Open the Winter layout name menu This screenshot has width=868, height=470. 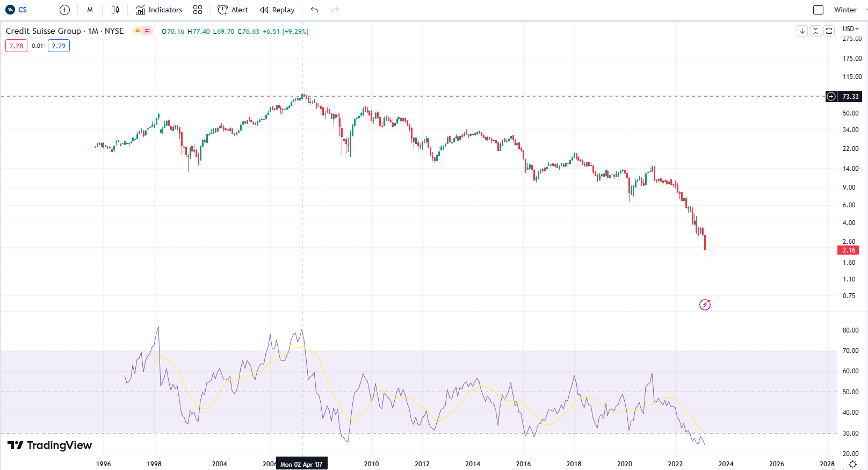click(x=845, y=10)
